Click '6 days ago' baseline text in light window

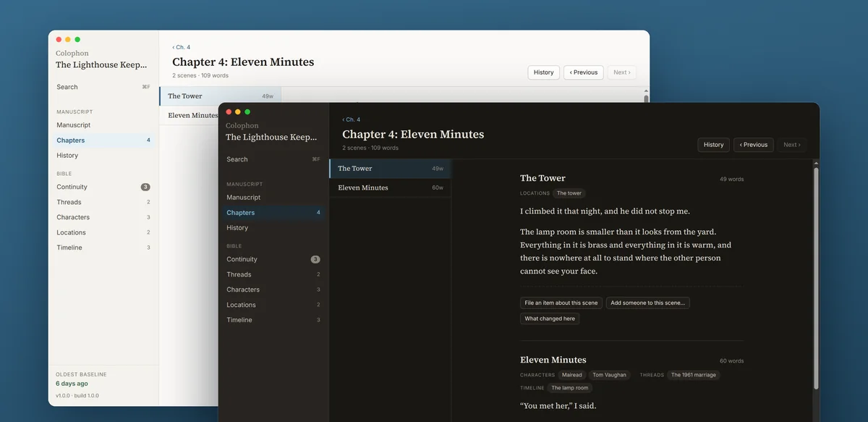pyautogui.click(x=72, y=384)
